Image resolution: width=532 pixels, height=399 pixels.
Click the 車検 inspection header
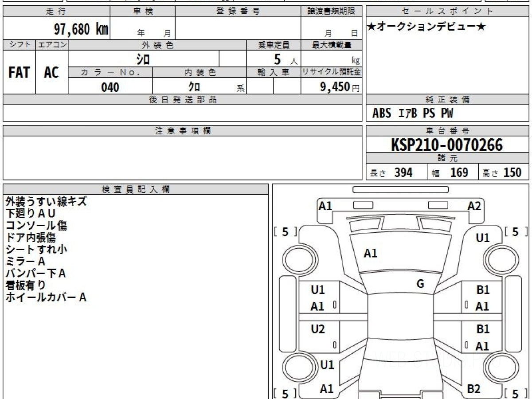tap(143, 12)
